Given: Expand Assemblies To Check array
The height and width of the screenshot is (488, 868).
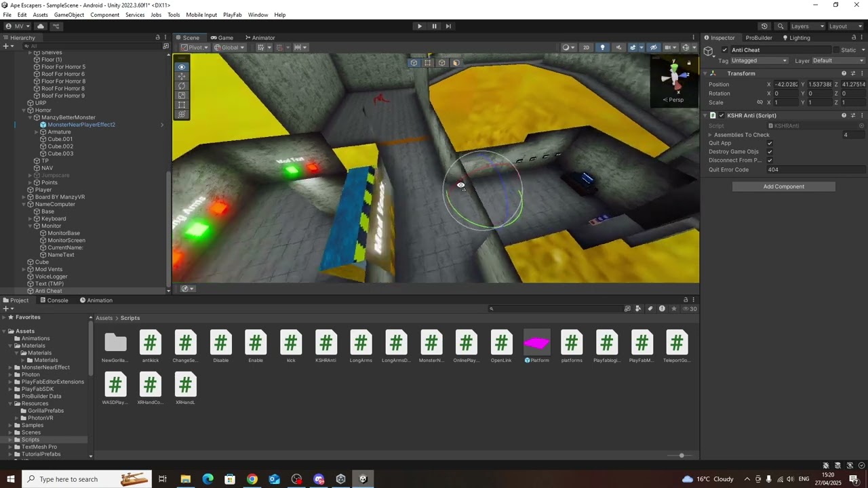Looking at the screenshot, I should [710, 135].
